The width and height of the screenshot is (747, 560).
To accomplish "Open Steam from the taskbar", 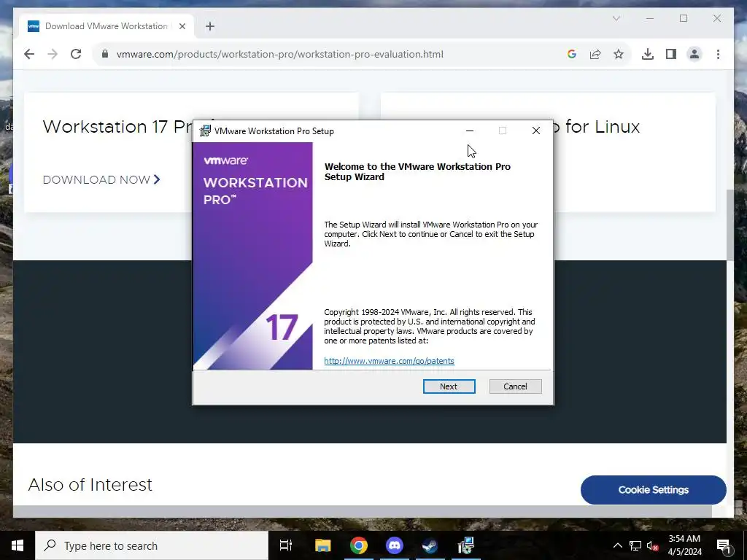I will pyautogui.click(x=430, y=545).
